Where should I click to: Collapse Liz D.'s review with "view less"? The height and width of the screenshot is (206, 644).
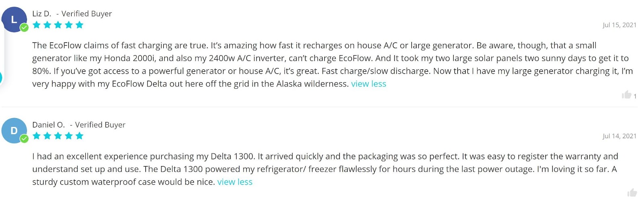coord(368,84)
